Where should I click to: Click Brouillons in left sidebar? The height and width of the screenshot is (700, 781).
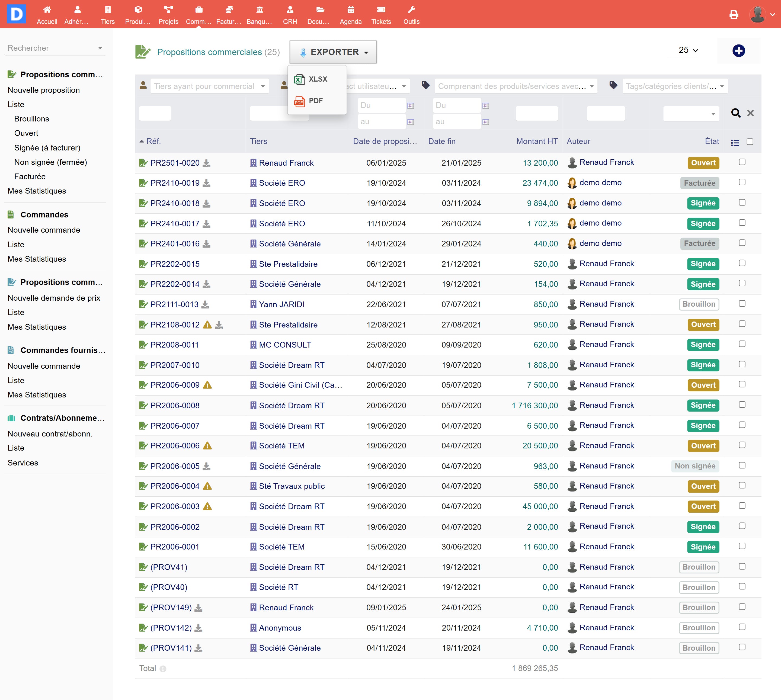coord(31,119)
